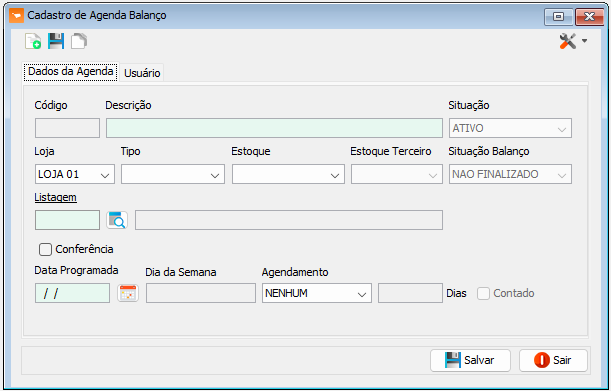612x391 pixels.
Task: Open the tools wrench and screwdriver menu
Action: click(x=573, y=41)
